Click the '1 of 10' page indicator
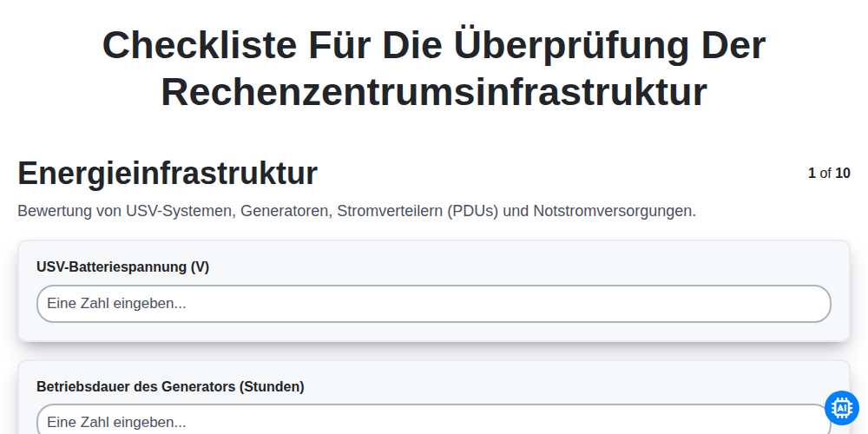 (x=829, y=174)
